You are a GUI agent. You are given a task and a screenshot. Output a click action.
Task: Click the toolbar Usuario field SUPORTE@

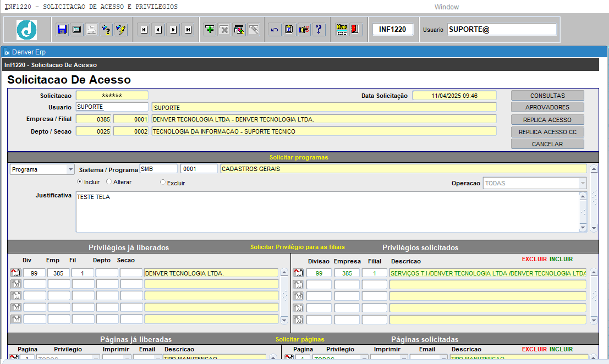pos(502,30)
